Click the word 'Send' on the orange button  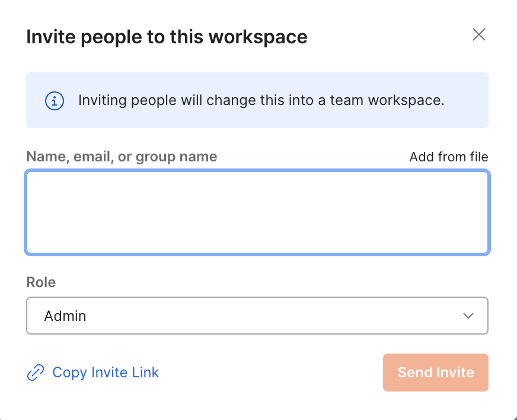click(415, 373)
